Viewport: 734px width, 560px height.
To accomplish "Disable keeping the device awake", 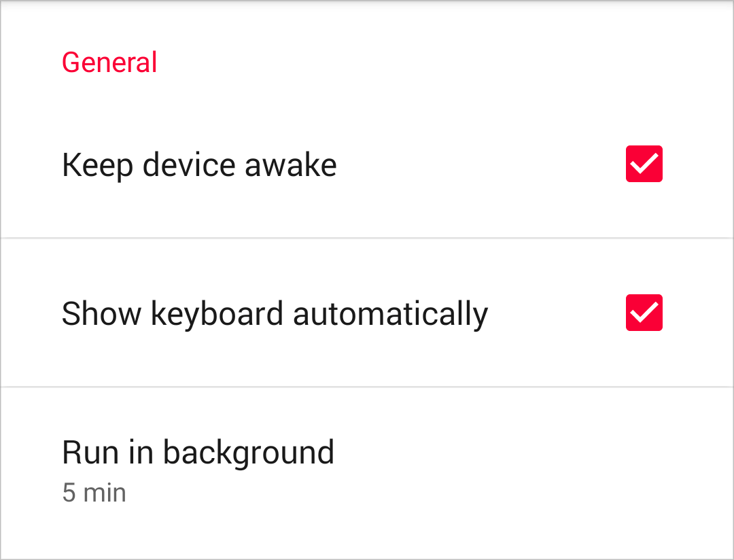I will tap(644, 164).
